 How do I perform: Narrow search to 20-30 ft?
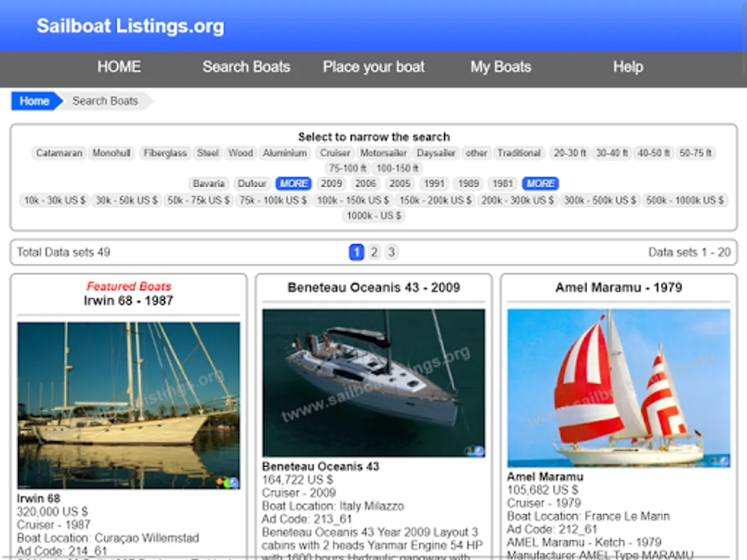tap(570, 153)
